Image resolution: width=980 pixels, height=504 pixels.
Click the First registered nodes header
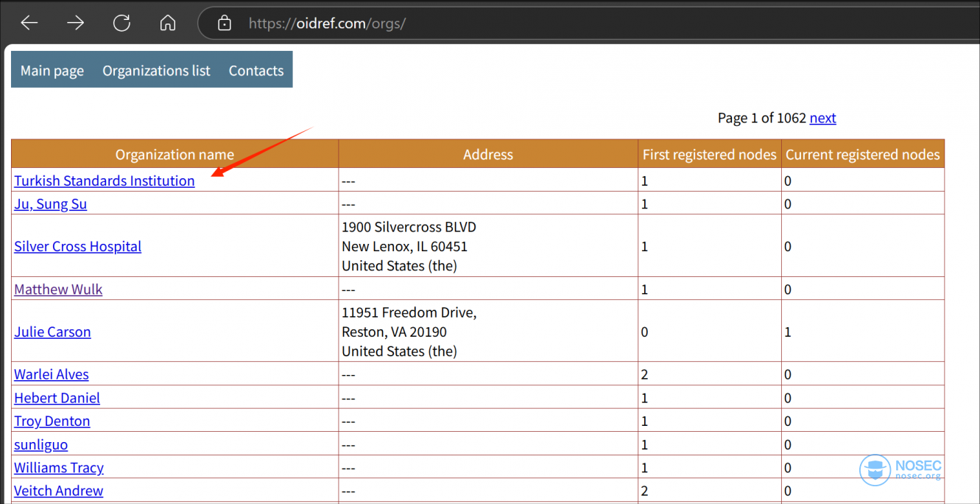tap(710, 155)
